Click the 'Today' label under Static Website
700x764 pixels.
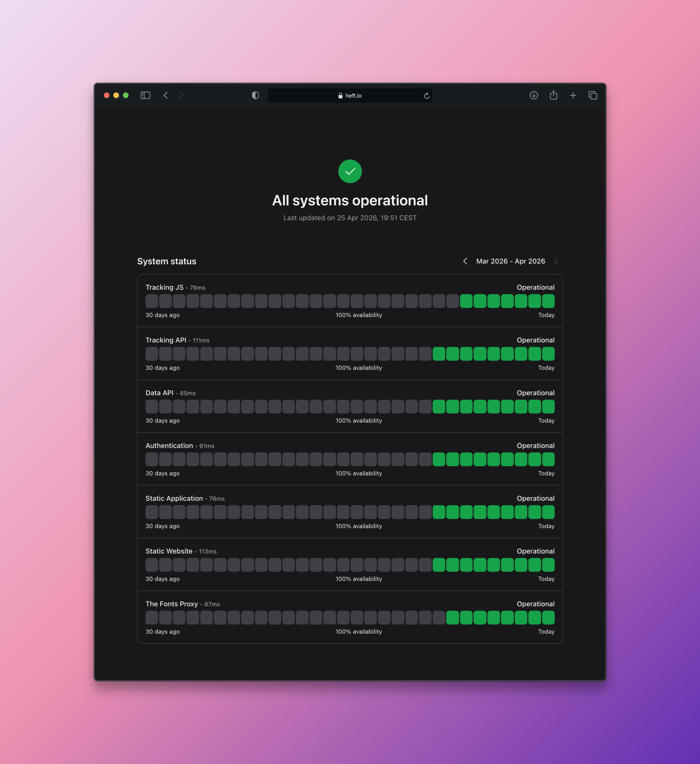(x=546, y=579)
